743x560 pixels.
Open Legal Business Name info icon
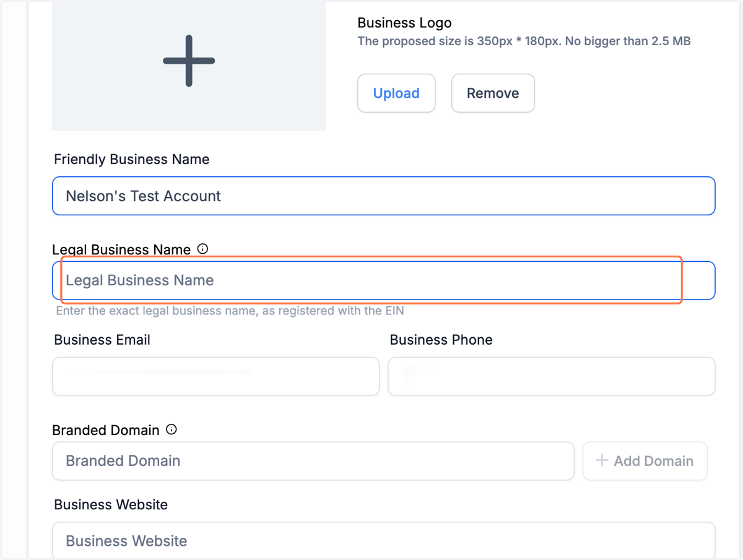202,249
